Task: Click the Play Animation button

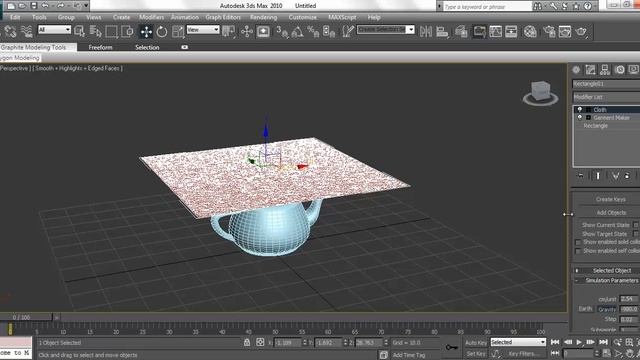Action: coord(579,342)
